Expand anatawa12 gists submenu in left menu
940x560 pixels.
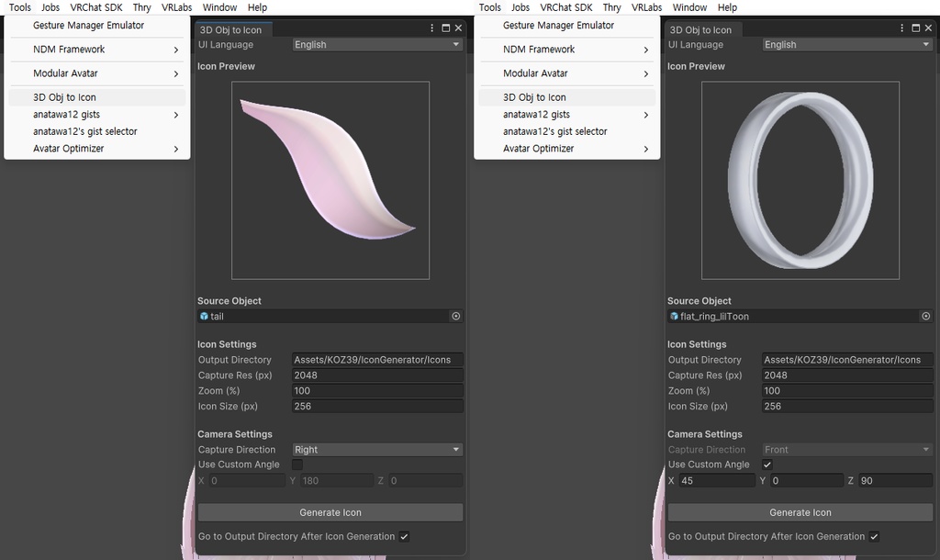pyautogui.click(x=97, y=115)
